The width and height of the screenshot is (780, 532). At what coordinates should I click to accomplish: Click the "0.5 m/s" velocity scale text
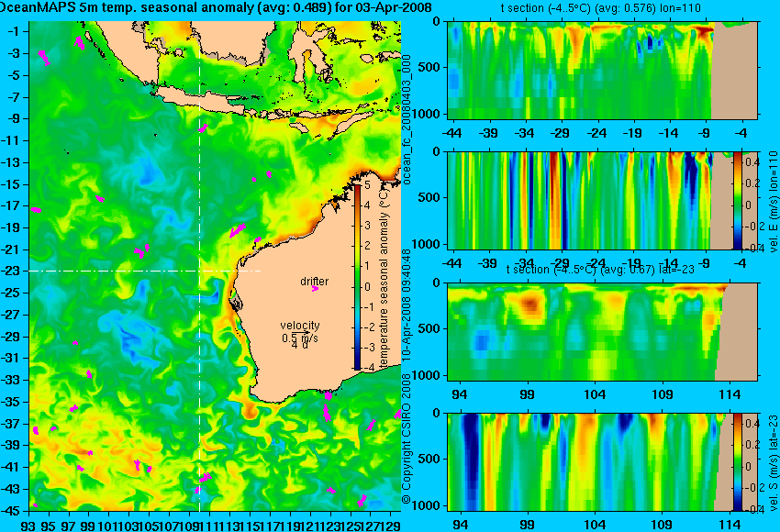[x=300, y=338]
